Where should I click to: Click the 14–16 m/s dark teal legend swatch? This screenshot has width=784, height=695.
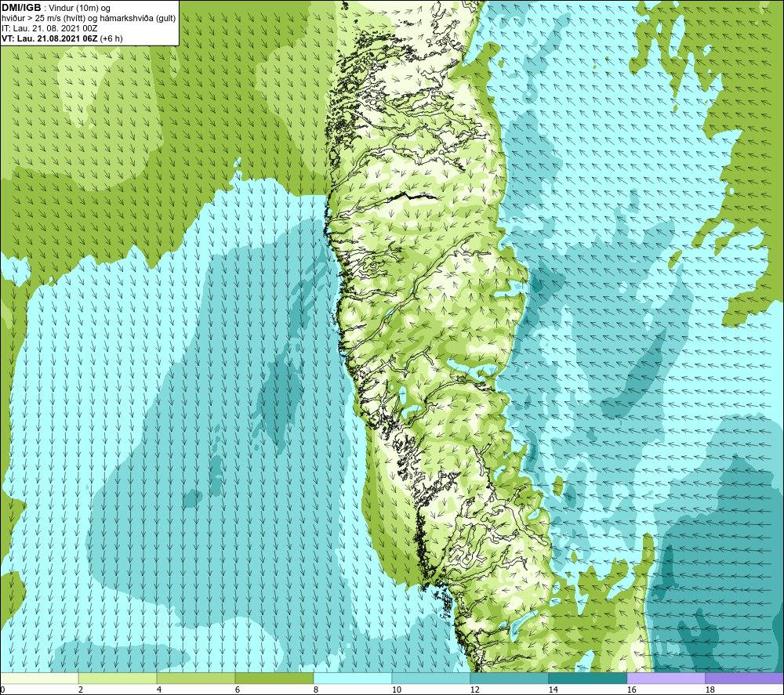coord(587,678)
